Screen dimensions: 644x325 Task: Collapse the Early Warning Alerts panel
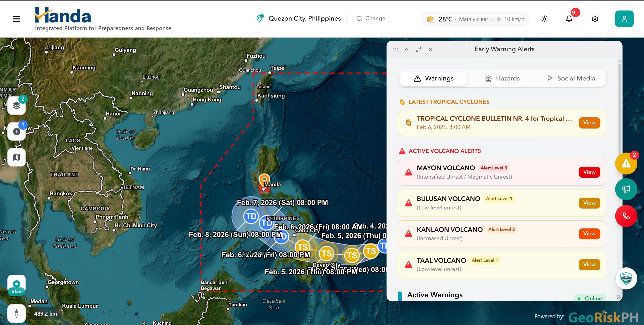tap(406, 49)
